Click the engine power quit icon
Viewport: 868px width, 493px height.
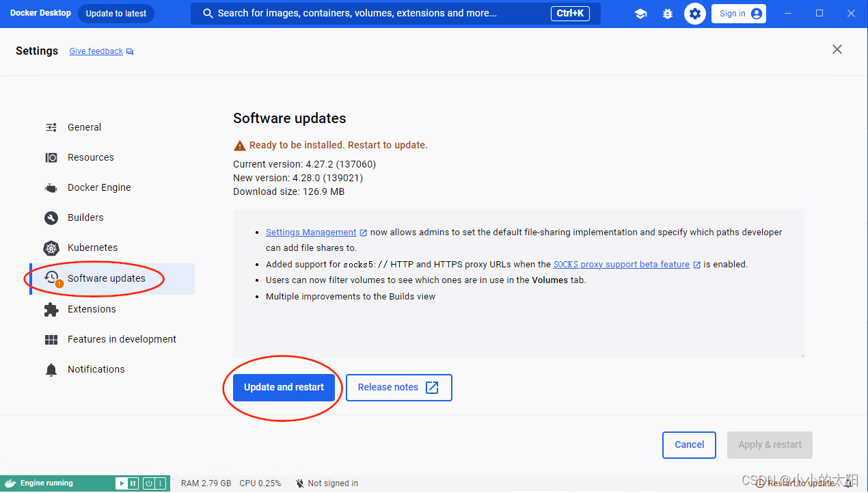click(149, 483)
